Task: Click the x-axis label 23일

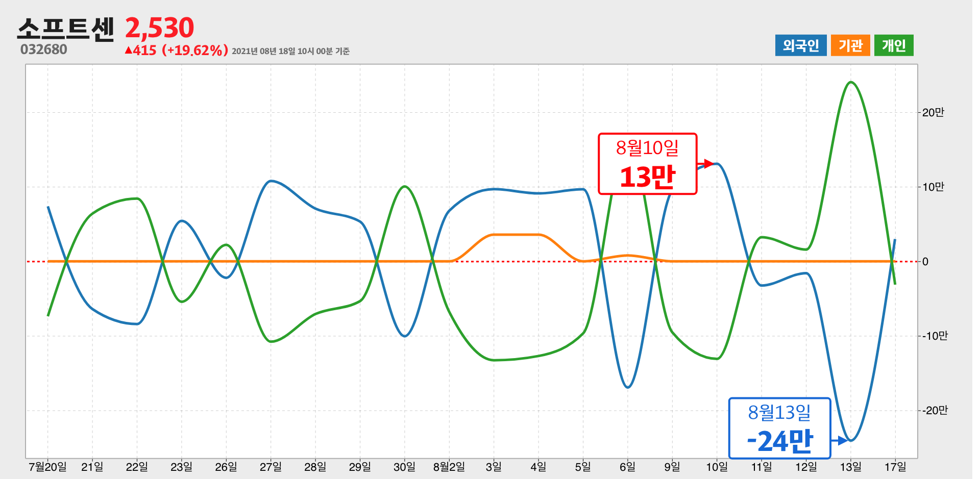Action: click(x=181, y=467)
